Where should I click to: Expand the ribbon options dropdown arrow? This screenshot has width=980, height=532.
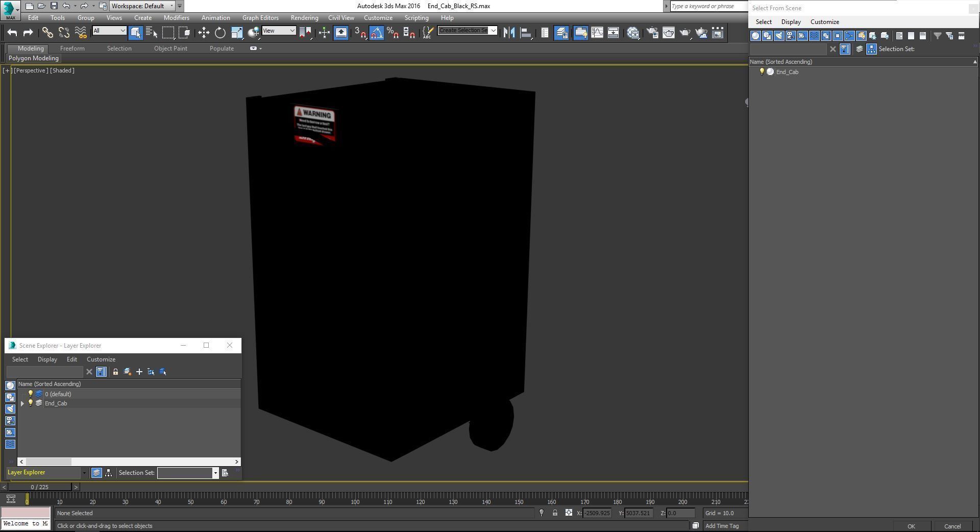point(261,49)
